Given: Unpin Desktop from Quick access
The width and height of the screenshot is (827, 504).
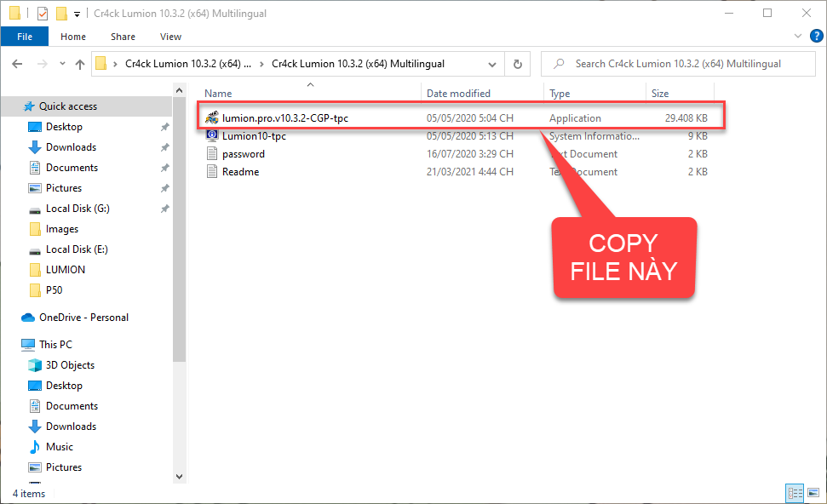Looking at the screenshot, I should click(x=164, y=127).
